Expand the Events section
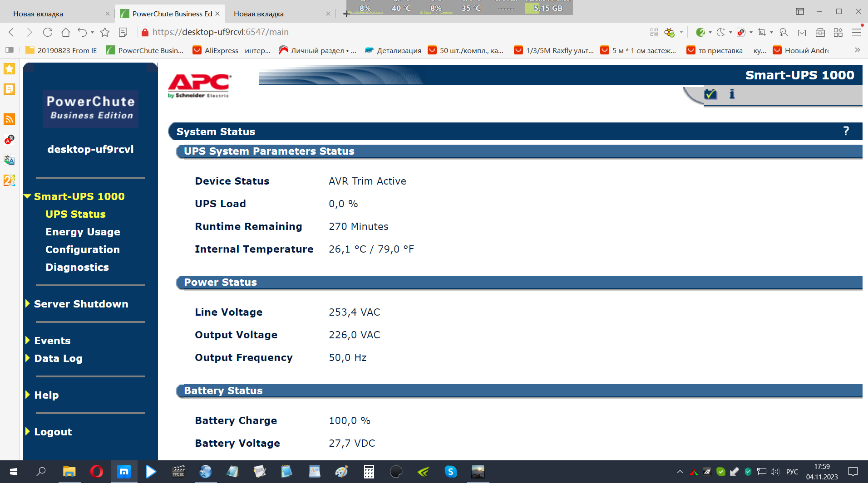Screen dimensions: 868x483 pos(28,340)
